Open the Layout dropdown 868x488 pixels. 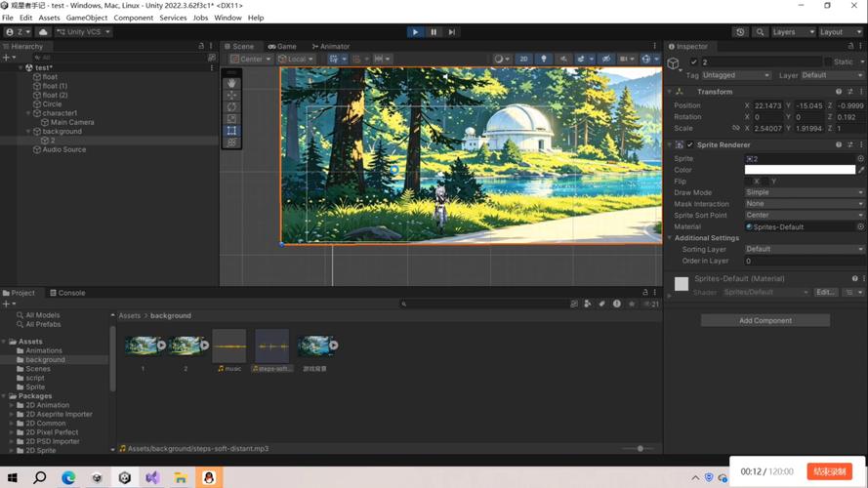tap(841, 32)
